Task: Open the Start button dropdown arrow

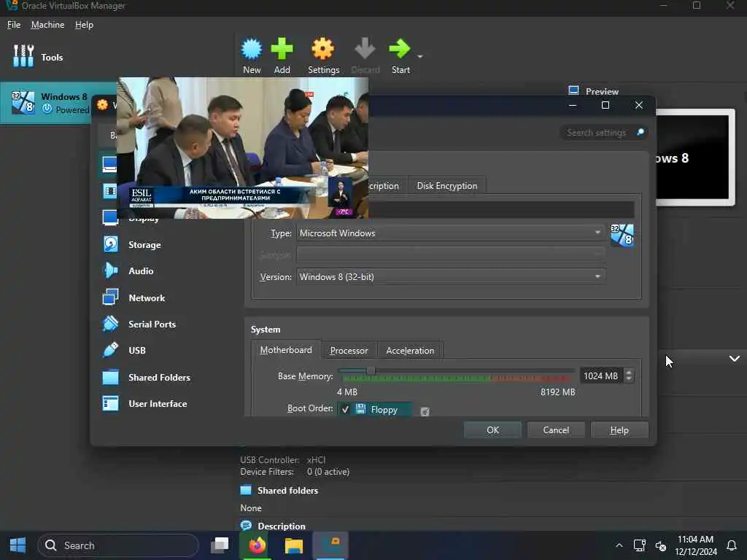Action: pyautogui.click(x=419, y=56)
